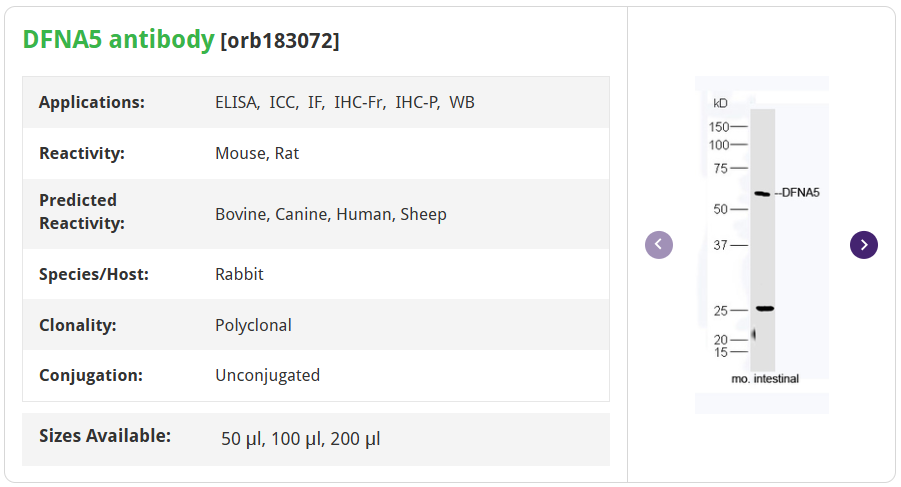Click the DFNA5 antibody title link
901x487 pixels.
tap(118, 39)
